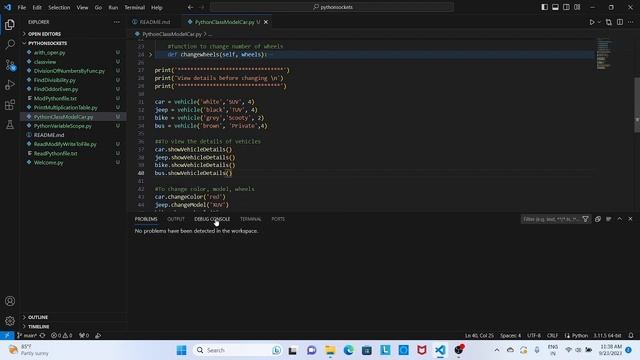
Task: Open notifications bell in status bar
Action: (631, 336)
